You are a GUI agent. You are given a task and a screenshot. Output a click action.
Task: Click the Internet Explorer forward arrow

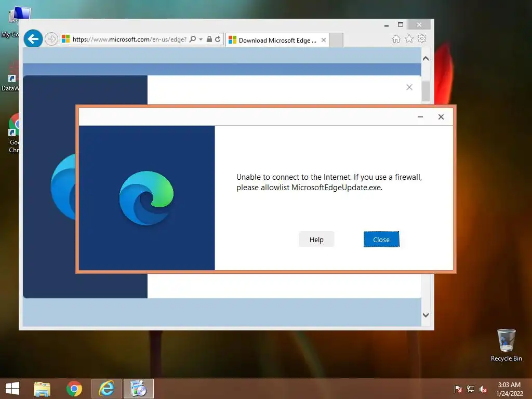[51, 39]
